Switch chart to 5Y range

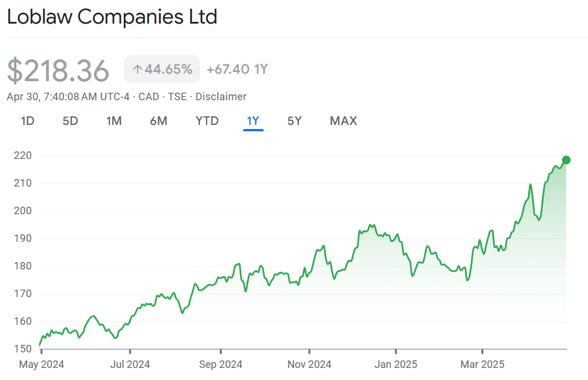tap(294, 121)
